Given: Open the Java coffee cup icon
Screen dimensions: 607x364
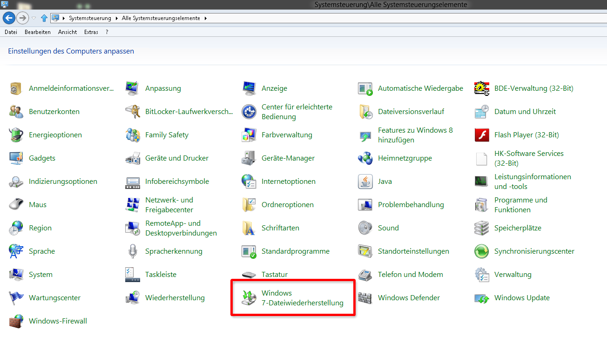Looking at the screenshot, I should pos(365,182).
